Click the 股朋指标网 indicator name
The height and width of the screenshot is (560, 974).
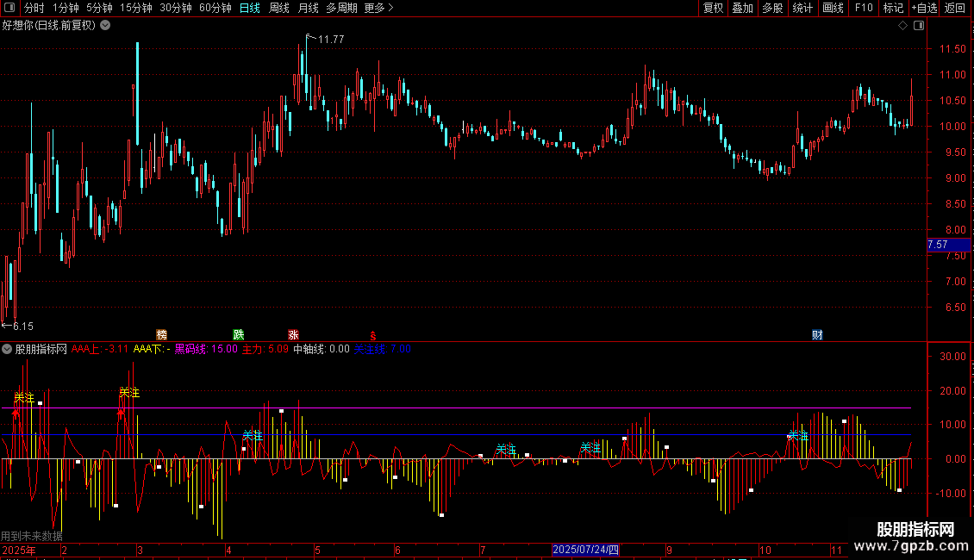41,350
